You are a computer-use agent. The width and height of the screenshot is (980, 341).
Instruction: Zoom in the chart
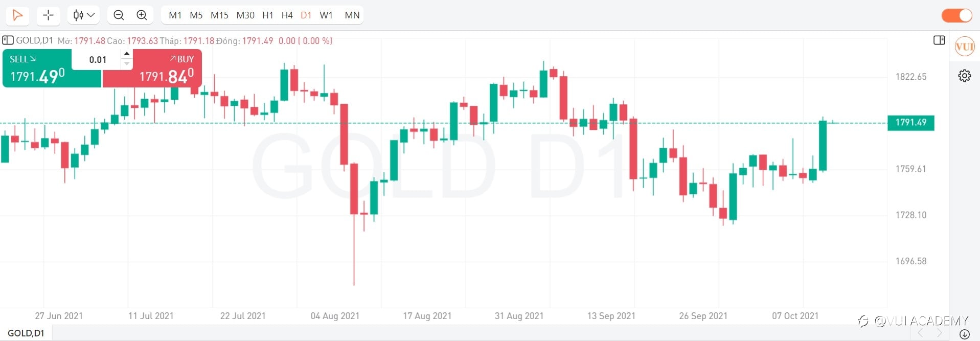coord(142,15)
